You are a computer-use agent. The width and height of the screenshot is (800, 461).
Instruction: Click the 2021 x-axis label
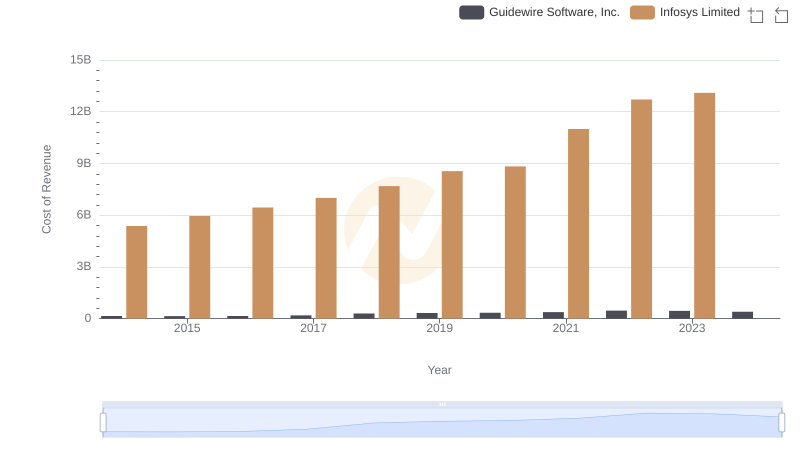566,328
